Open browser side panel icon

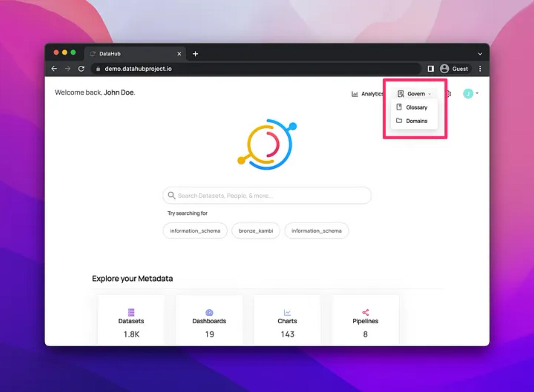pyautogui.click(x=431, y=69)
